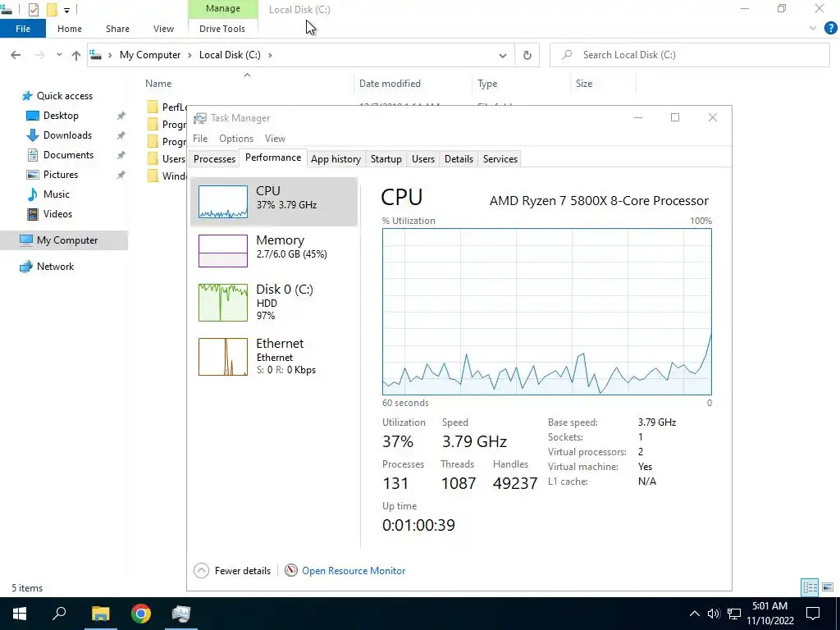
Task: Switch to the Users tab
Action: pos(423,159)
